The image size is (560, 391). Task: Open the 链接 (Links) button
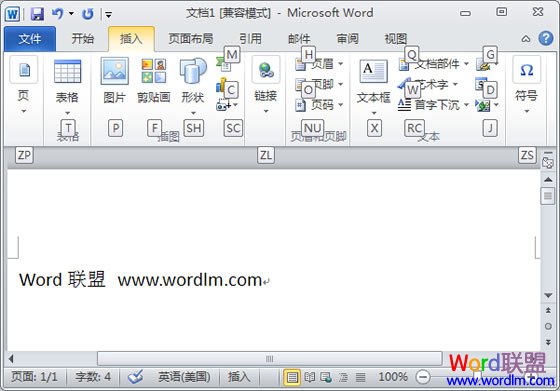[x=266, y=86]
